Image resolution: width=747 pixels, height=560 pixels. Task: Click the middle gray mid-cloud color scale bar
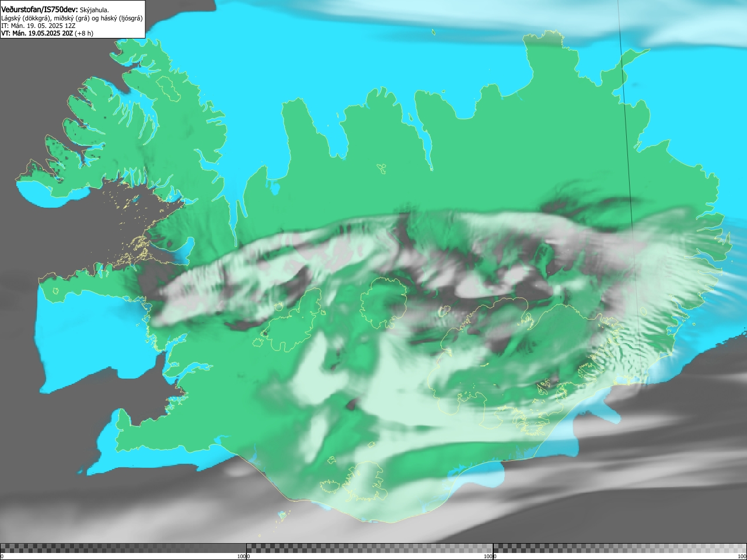[369, 548]
